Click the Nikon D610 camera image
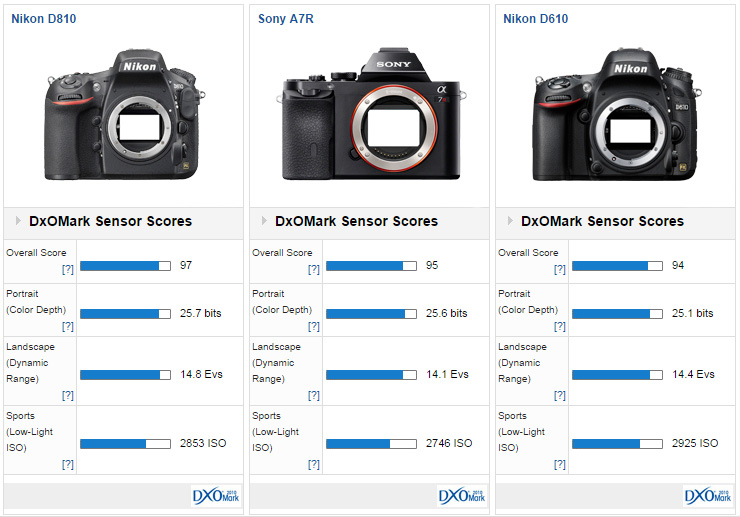 tap(617, 114)
